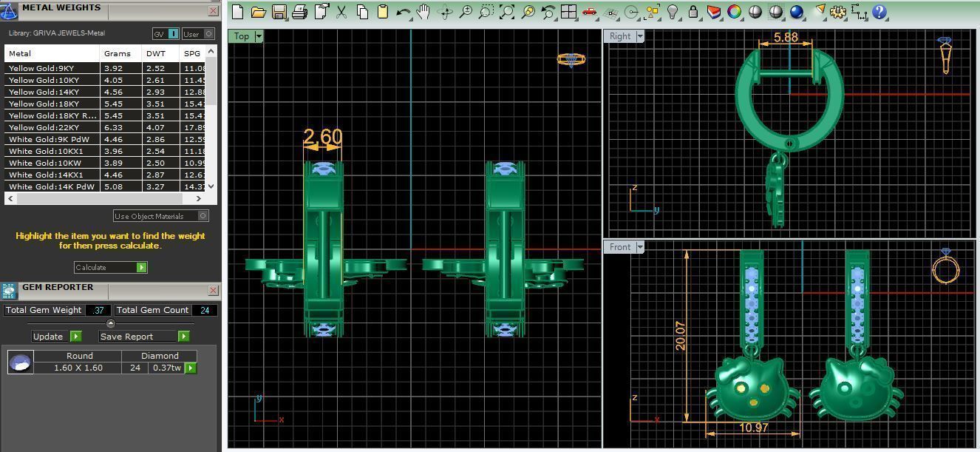Viewport: 980px width, 452px height.
Task: Select the White Gold:10KW row
Action: pyautogui.click(x=106, y=163)
